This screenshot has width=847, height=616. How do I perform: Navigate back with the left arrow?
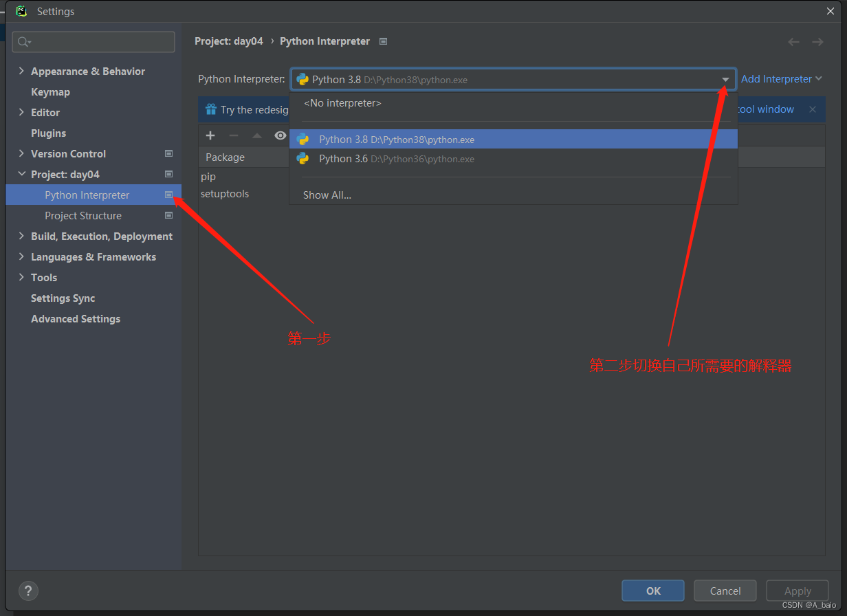pos(794,42)
